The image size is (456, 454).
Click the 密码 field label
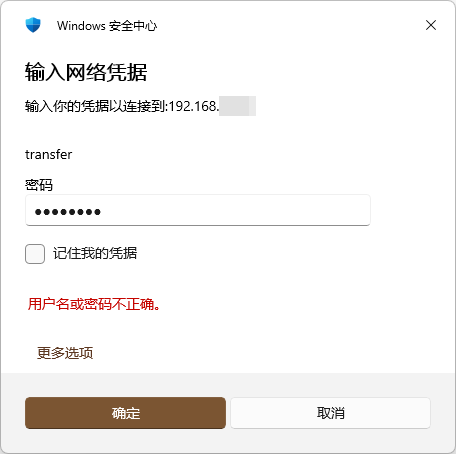(39, 185)
